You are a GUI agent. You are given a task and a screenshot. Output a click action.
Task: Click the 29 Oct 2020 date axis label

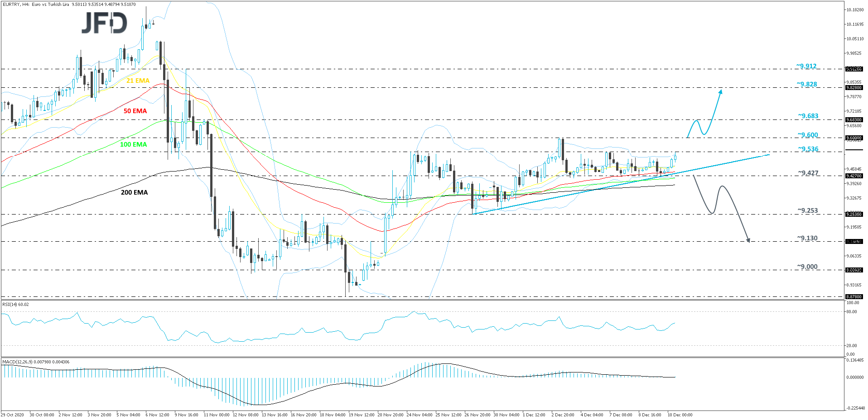click(x=13, y=415)
